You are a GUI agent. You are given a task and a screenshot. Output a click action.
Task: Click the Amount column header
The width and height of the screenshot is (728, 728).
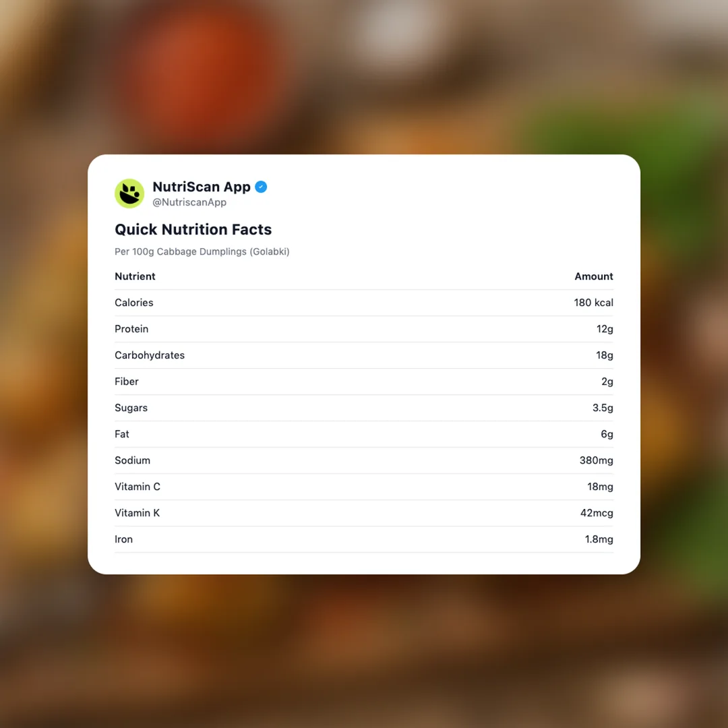pos(593,276)
